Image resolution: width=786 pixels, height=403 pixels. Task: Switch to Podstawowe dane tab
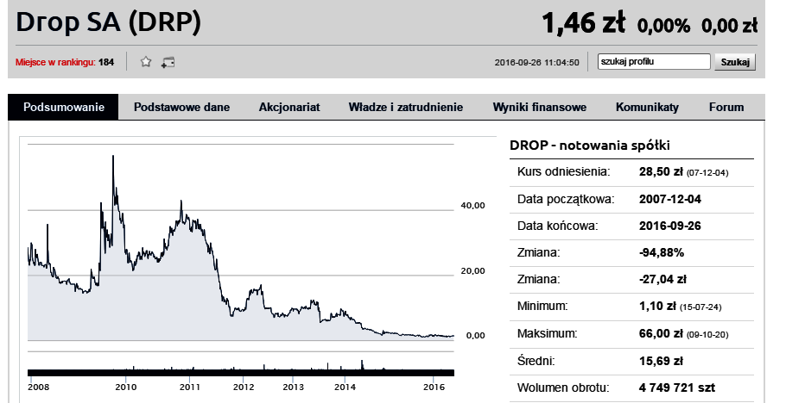[x=181, y=107]
